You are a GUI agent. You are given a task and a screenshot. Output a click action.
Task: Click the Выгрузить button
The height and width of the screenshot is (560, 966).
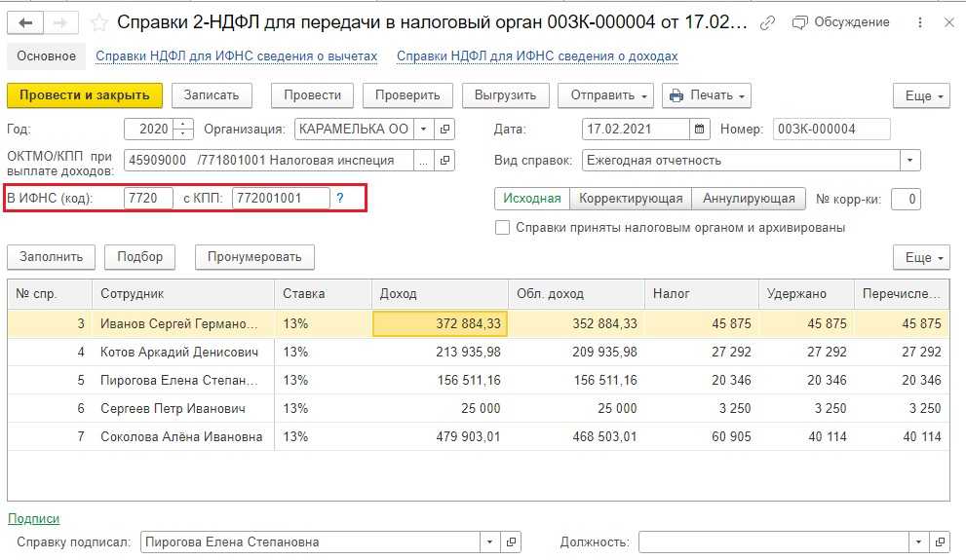(x=505, y=95)
